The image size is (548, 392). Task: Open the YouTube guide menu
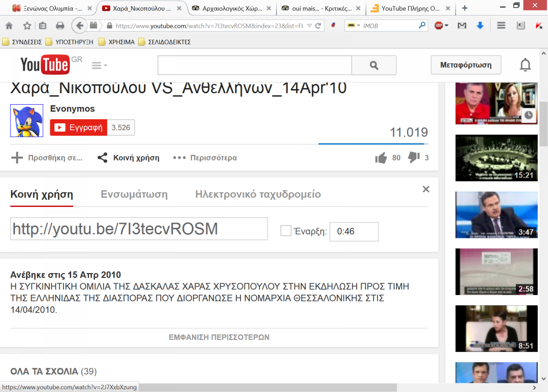(x=99, y=65)
